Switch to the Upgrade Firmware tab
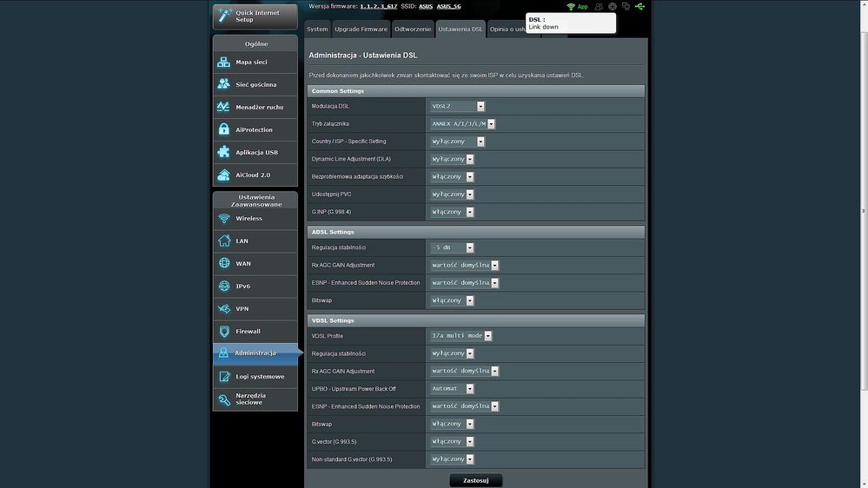868x488 pixels. (x=361, y=30)
